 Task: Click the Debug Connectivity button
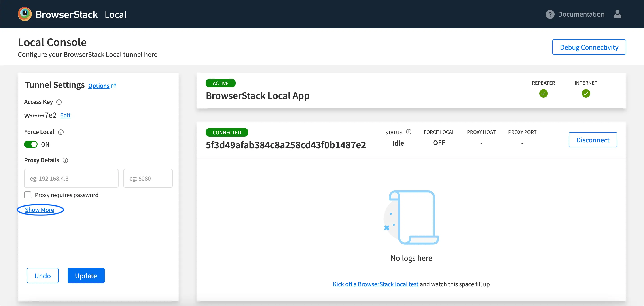(x=589, y=47)
